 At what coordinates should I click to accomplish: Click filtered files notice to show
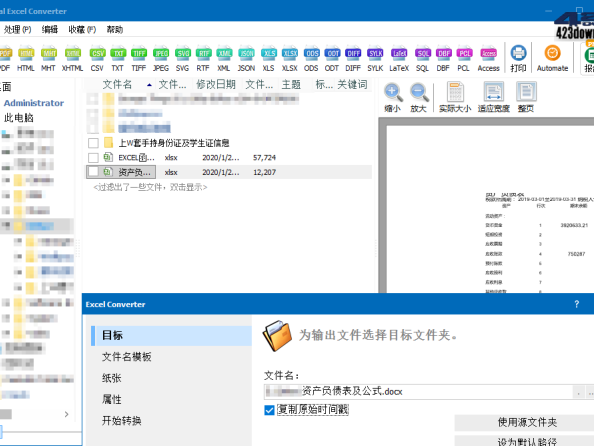pyautogui.click(x=150, y=187)
